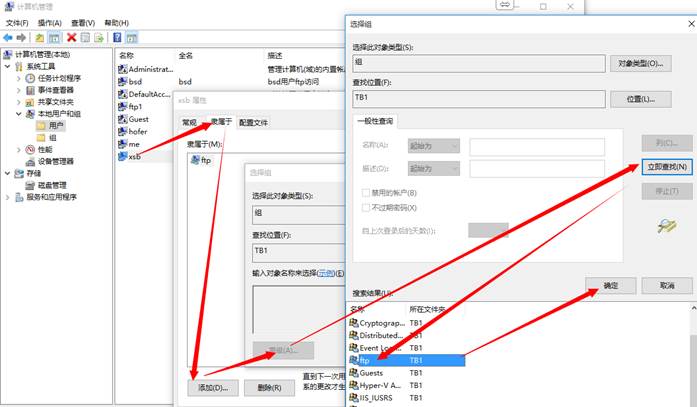This screenshot has width=697, height=407.
Task: Open the 描述(D) 起始为 dropdown
Action: pyautogui.click(x=434, y=168)
